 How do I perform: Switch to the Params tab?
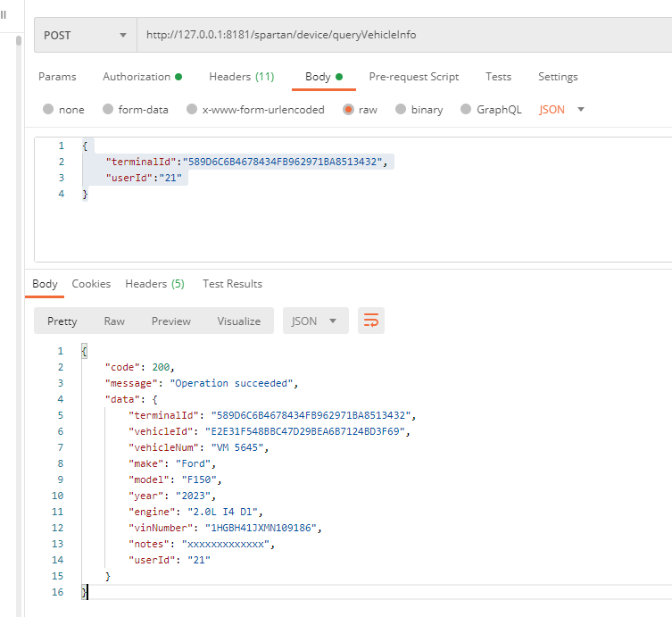point(57,77)
